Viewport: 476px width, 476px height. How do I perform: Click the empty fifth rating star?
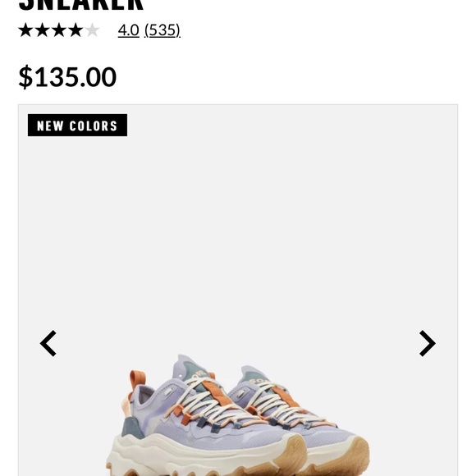(x=93, y=30)
